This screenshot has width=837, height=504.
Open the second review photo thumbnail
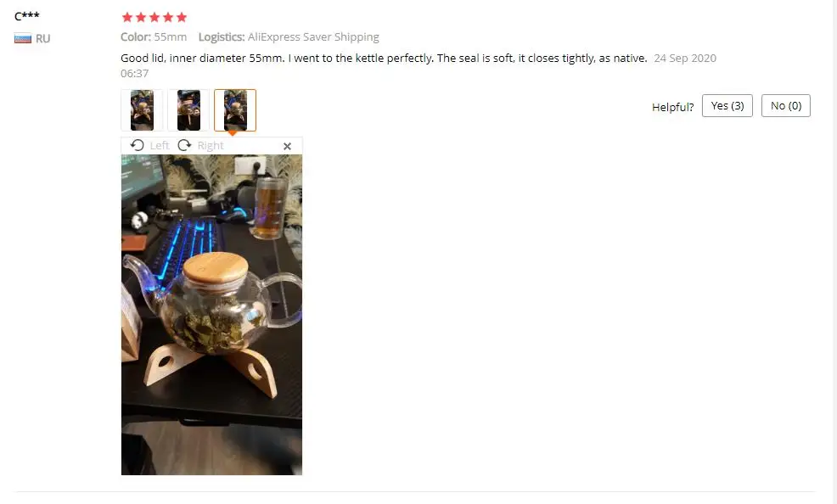point(188,109)
